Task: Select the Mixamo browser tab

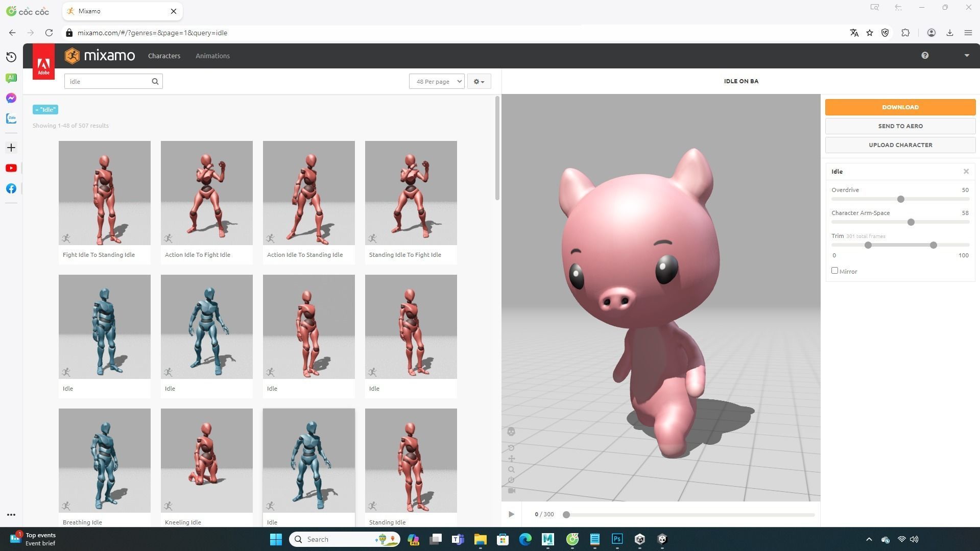Action: [x=122, y=11]
